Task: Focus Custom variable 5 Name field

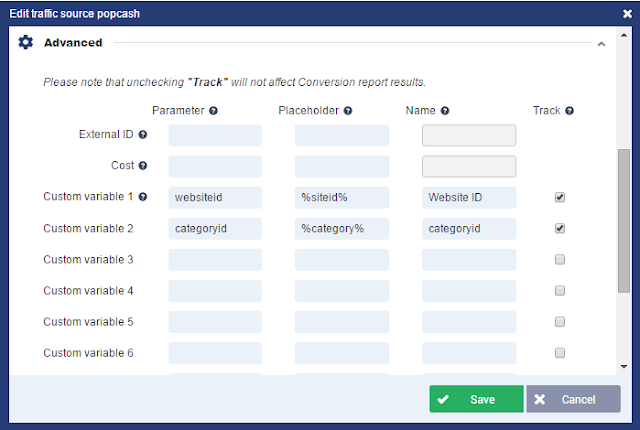Action: point(469,322)
